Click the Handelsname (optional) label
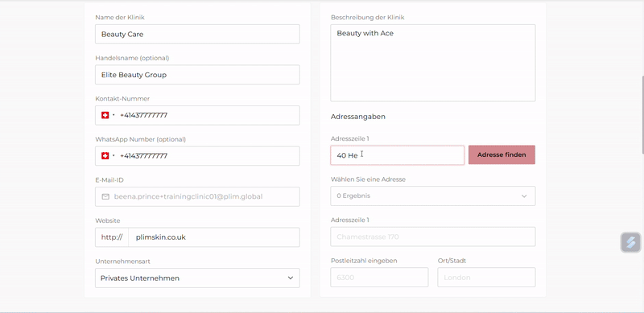The image size is (644, 313). click(x=132, y=58)
